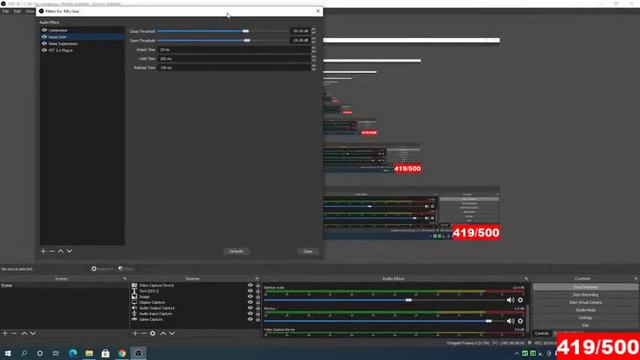The width and height of the screenshot is (640, 360).
Task: Step the Hold Time spinner arrows
Action: click(x=313, y=59)
